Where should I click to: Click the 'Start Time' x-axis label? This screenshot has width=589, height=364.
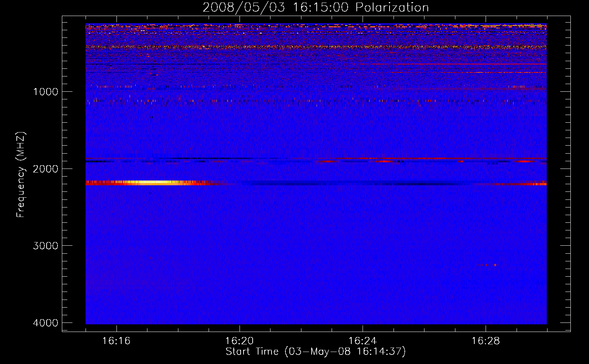(315, 352)
